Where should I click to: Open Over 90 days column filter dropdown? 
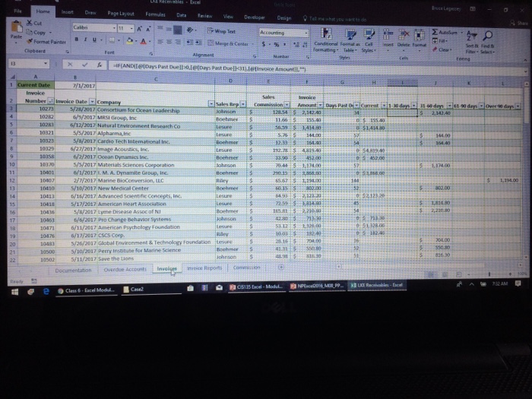518,106
